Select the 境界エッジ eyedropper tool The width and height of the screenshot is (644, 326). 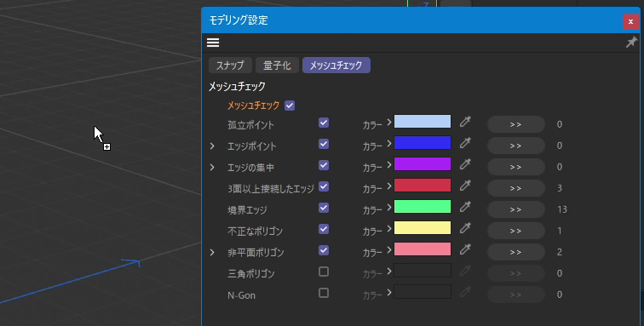[x=465, y=207]
